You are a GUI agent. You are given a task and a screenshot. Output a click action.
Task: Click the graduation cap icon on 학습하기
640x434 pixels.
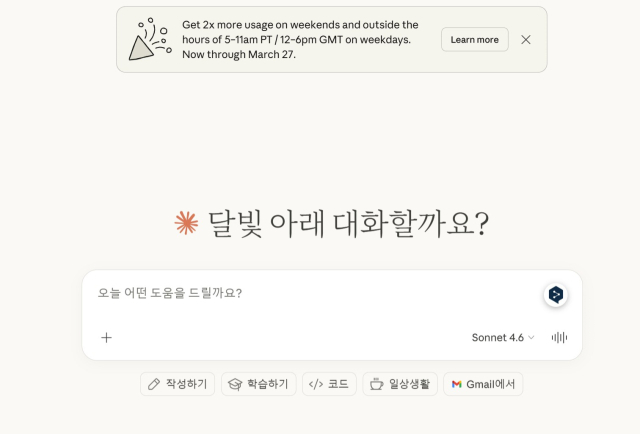[x=235, y=384]
